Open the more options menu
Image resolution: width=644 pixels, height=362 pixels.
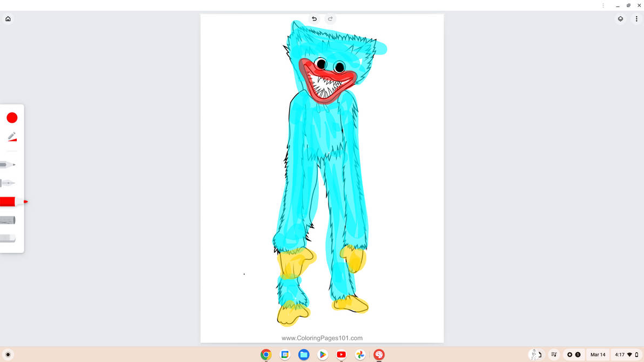(636, 19)
